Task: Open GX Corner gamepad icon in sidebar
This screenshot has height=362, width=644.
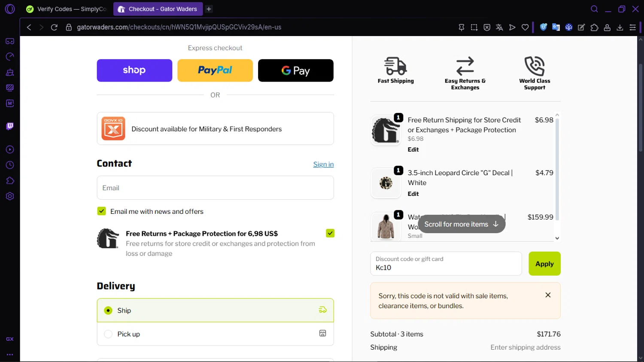Action: 10,41
